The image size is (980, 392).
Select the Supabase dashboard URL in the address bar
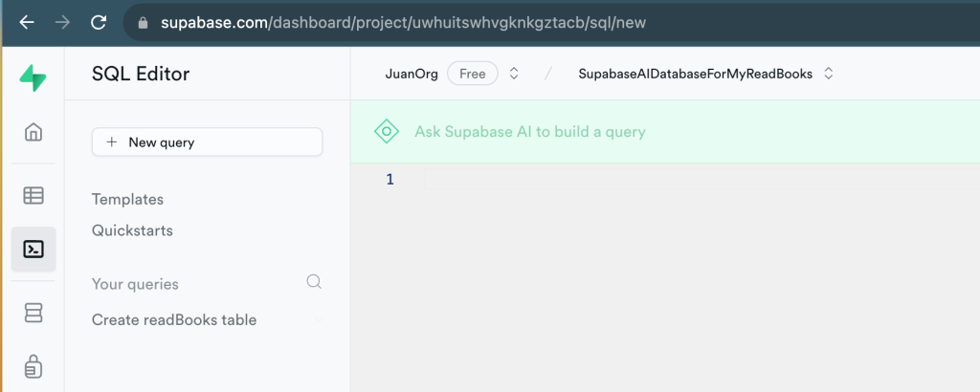click(403, 23)
